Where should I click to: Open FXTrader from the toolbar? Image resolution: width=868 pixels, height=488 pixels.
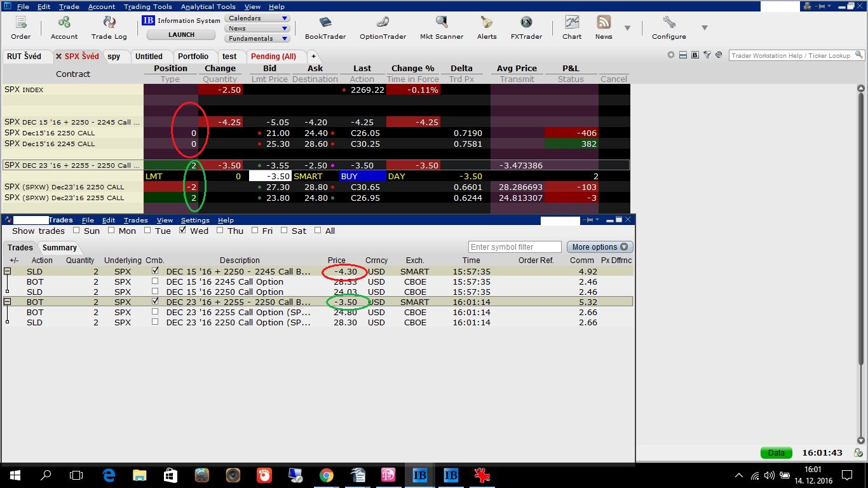tap(526, 27)
